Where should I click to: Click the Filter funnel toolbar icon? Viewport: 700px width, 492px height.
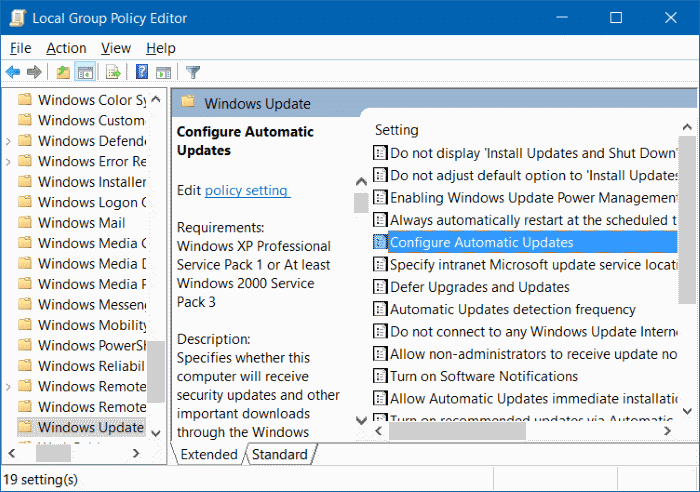[193, 72]
